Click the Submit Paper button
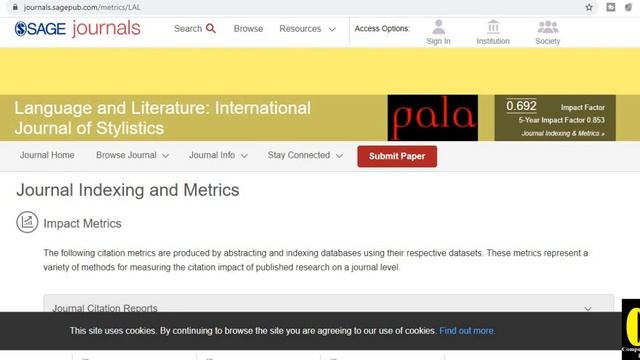Image resolution: width=640 pixels, height=360 pixels. [397, 156]
